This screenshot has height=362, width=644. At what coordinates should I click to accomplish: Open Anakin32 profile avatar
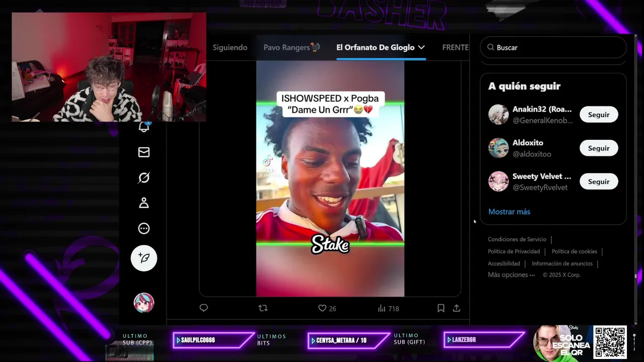point(499,115)
